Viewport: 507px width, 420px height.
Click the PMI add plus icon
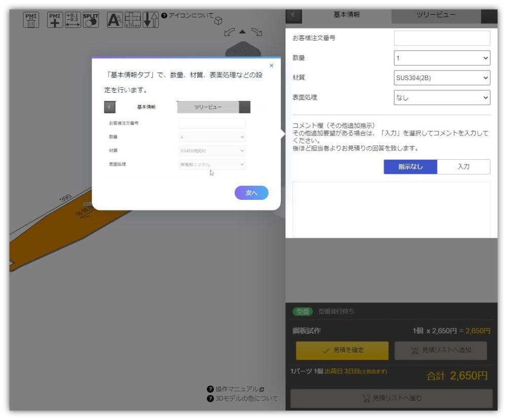(x=55, y=20)
